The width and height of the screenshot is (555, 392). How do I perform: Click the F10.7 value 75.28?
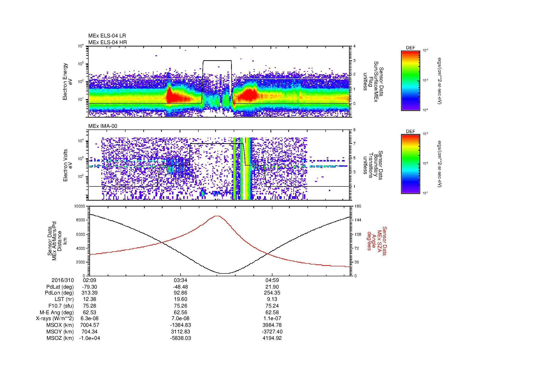(89, 306)
